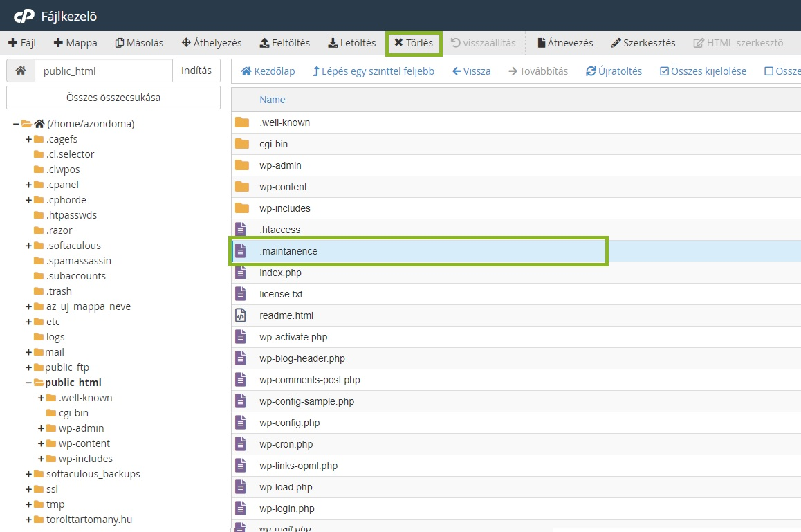Expand the .cagefs folder tree node

click(28, 139)
